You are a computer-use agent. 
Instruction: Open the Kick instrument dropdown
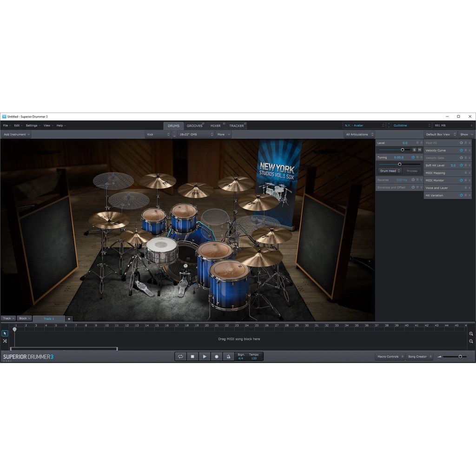point(158,134)
